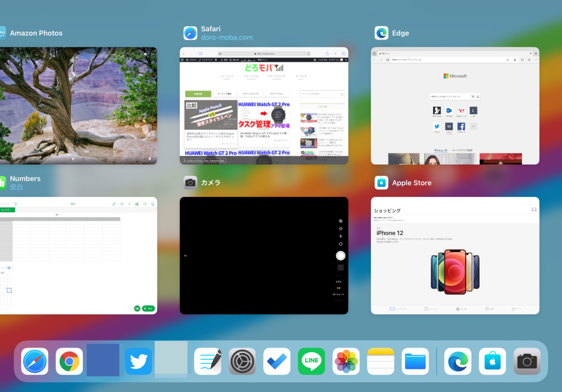This screenshot has width=562, height=392.
Task: Open the last photo thumbnail in Camera card
Action: tap(340, 268)
